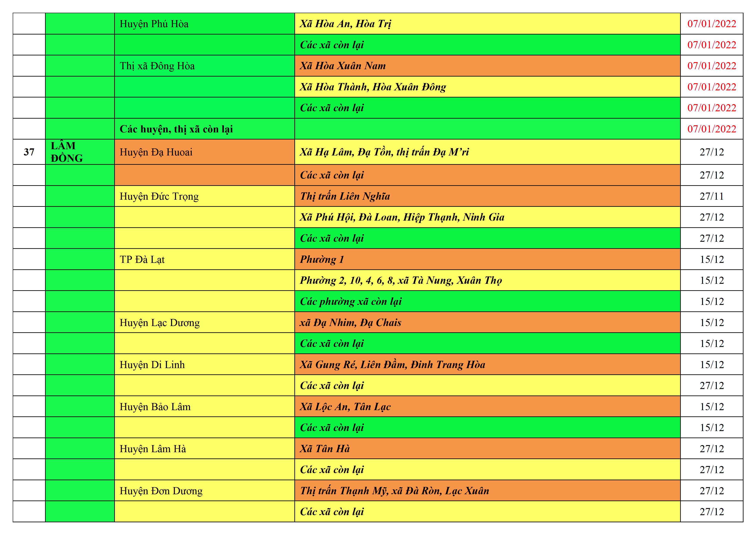
Task: Select Các huyện, thị xã còn lại
Action: tap(204, 129)
